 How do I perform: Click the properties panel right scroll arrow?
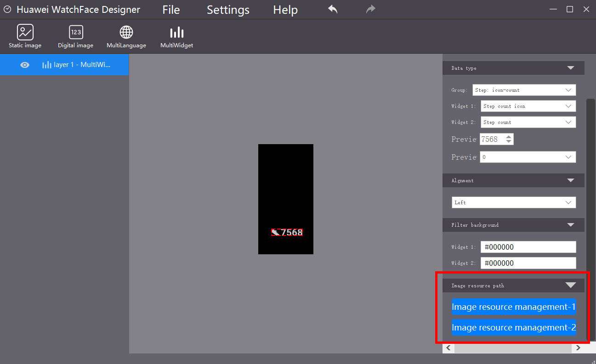(578, 348)
